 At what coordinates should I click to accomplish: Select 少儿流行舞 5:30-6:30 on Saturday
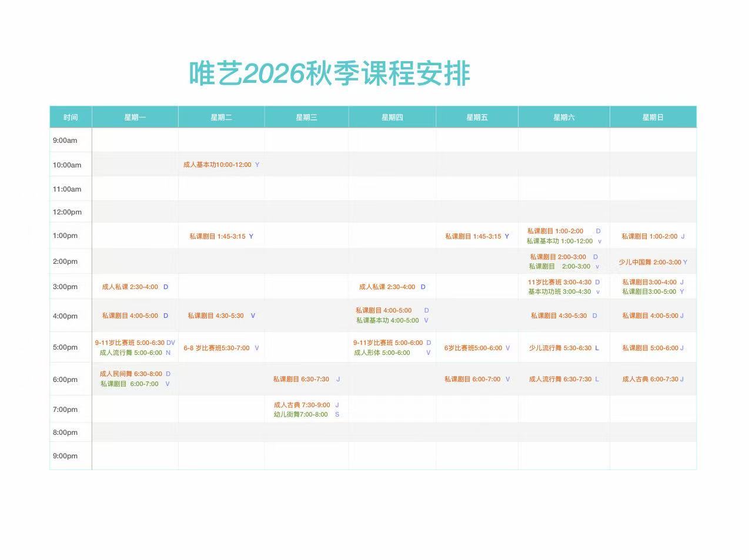tap(560, 348)
